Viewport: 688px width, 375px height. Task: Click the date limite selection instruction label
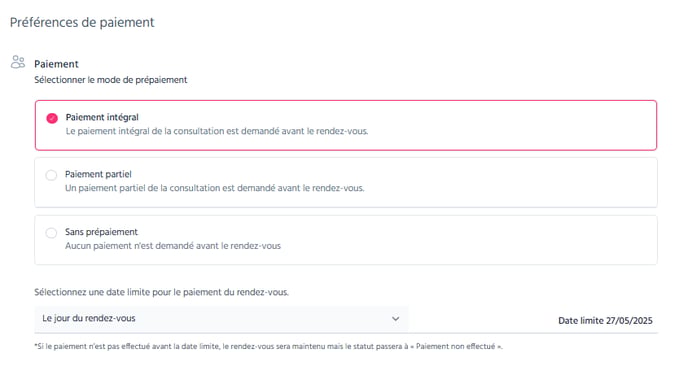[161, 292]
